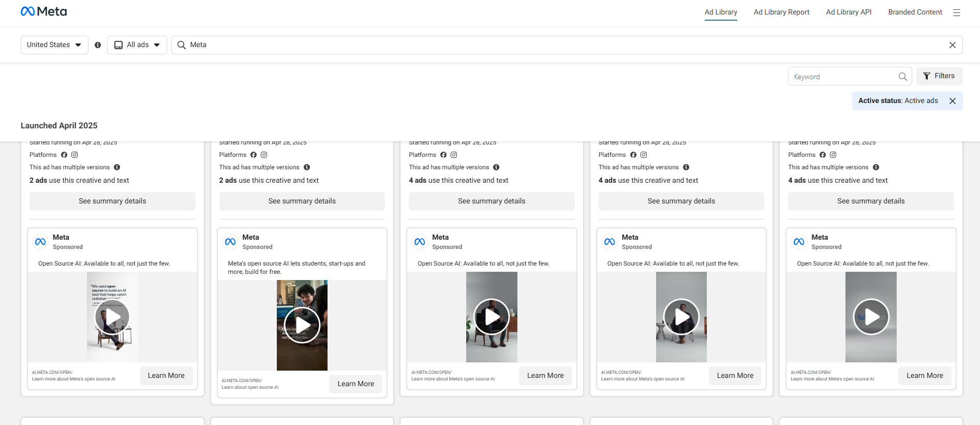Click the multiple versions info icon in second card
980x425 pixels.
pyautogui.click(x=307, y=167)
